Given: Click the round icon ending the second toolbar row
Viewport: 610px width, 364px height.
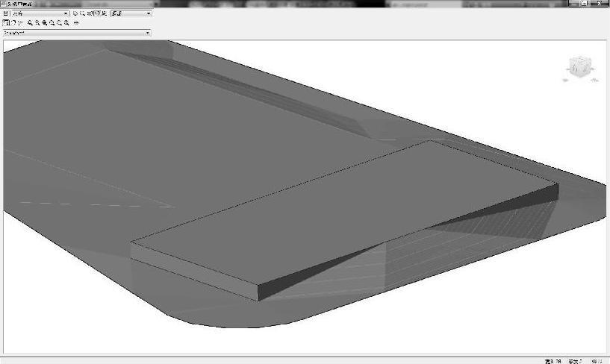Looking at the screenshot, I should pyautogui.click(x=76, y=23).
